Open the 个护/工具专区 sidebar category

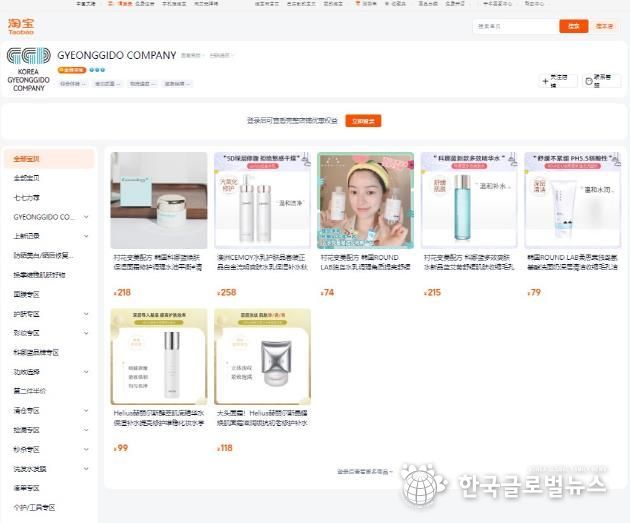(x=35, y=508)
